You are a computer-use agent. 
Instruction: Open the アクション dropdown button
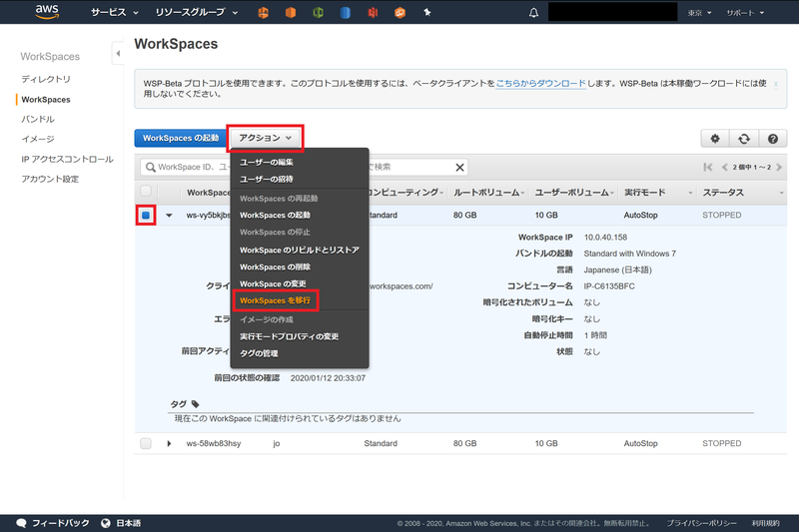pos(265,138)
